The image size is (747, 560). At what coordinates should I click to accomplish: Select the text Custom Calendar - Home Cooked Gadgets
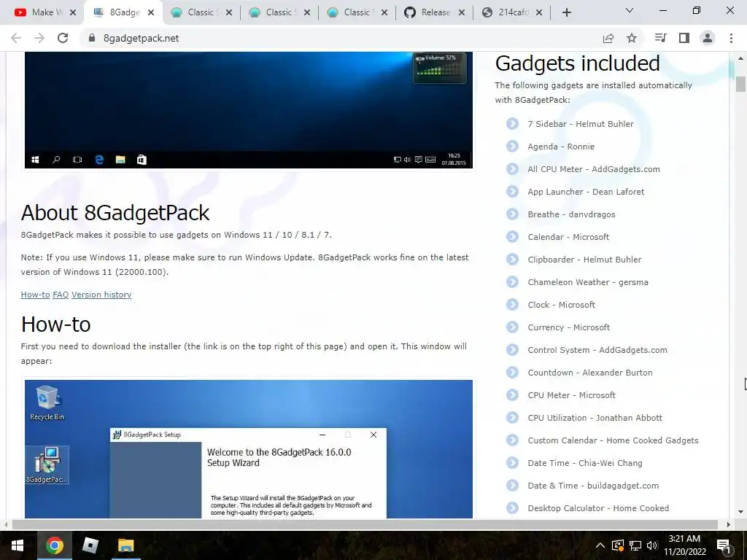613,440
